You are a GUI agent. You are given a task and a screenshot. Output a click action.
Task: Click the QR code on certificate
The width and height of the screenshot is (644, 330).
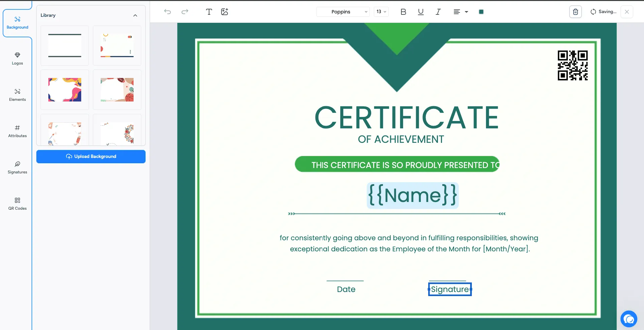573,66
